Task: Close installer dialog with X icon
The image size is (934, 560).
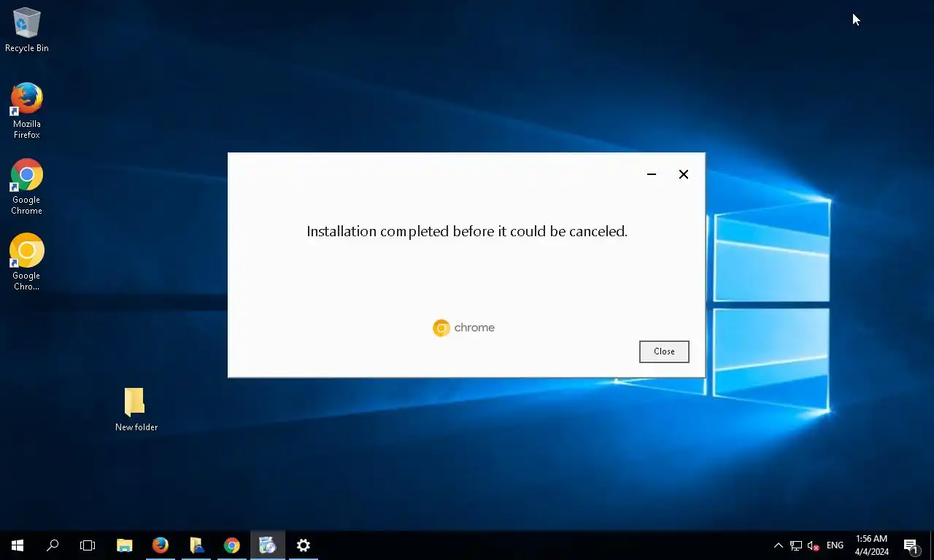Action: click(x=684, y=174)
